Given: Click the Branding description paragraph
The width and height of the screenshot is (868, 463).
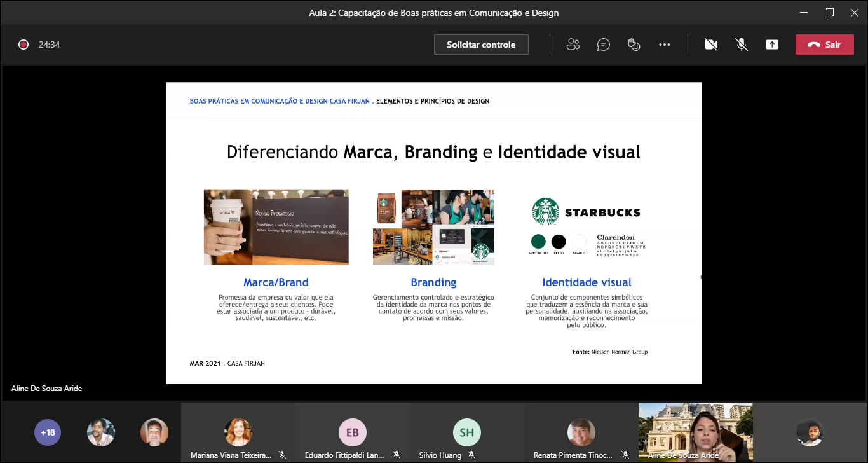Looking at the screenshot, I should (x=433, y=308).
